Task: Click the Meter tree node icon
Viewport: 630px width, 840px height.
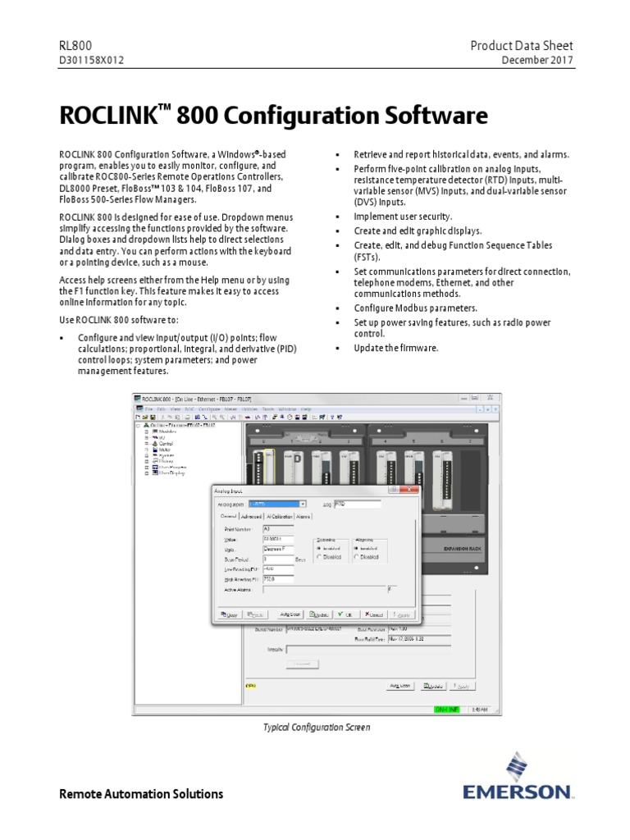Action: [x=155, y=450]
